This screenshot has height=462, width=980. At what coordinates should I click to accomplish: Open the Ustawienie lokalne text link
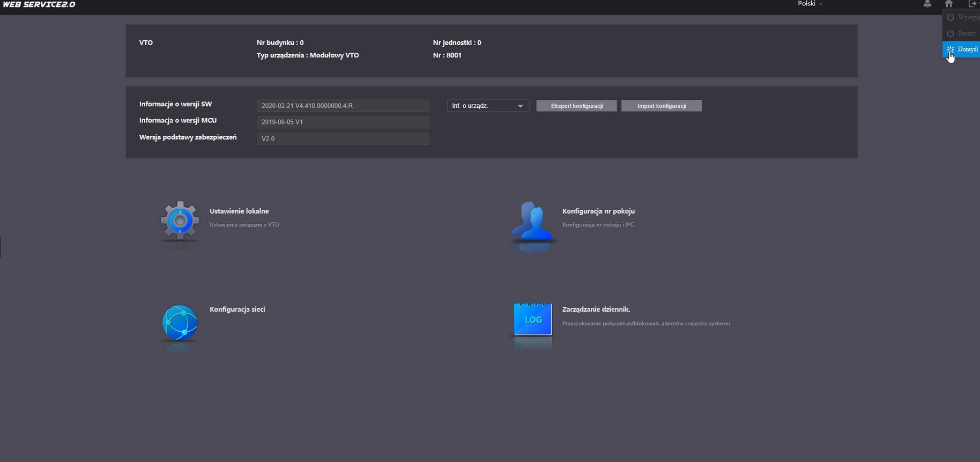pos(239,211)
